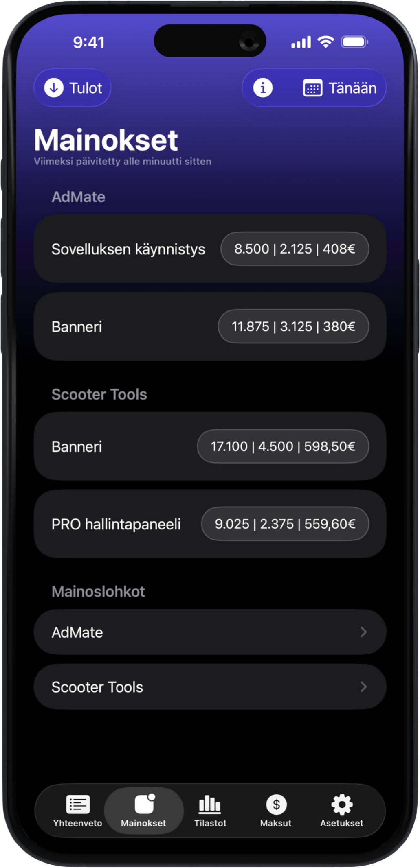Tap the down-arrow icon in Tulot button
This screenshot has width=420, height=868.
(x=54, y=88)
